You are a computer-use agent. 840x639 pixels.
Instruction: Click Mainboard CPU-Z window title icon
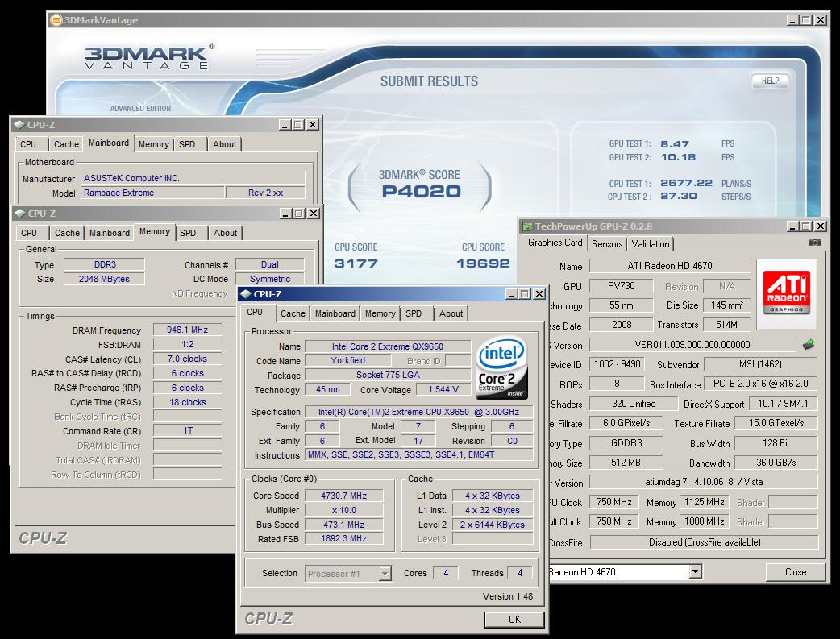[20, 125]
